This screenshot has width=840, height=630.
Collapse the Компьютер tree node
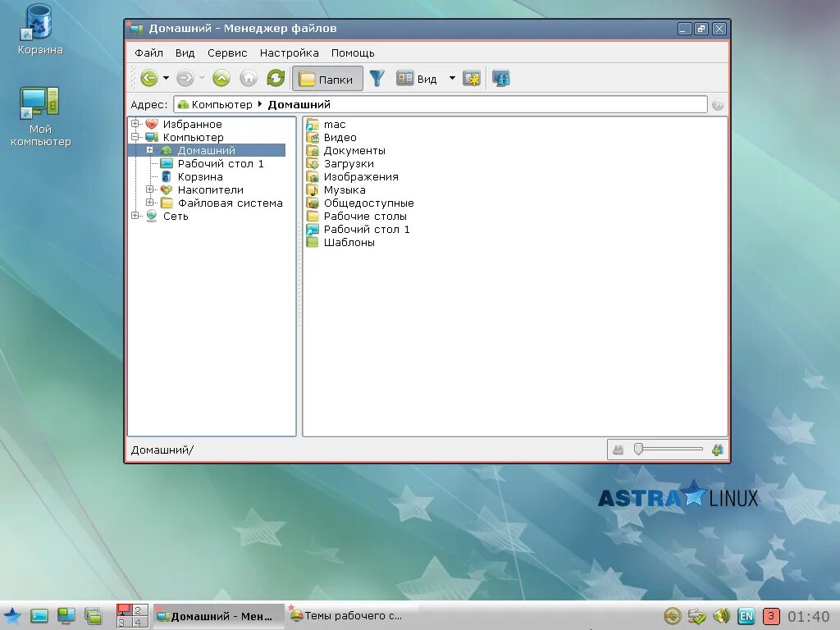click(x=135, y=137)
